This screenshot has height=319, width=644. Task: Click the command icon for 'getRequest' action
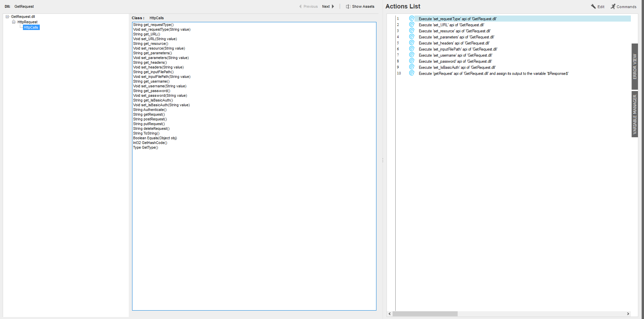pyautogui.click(x=411, y=73)
